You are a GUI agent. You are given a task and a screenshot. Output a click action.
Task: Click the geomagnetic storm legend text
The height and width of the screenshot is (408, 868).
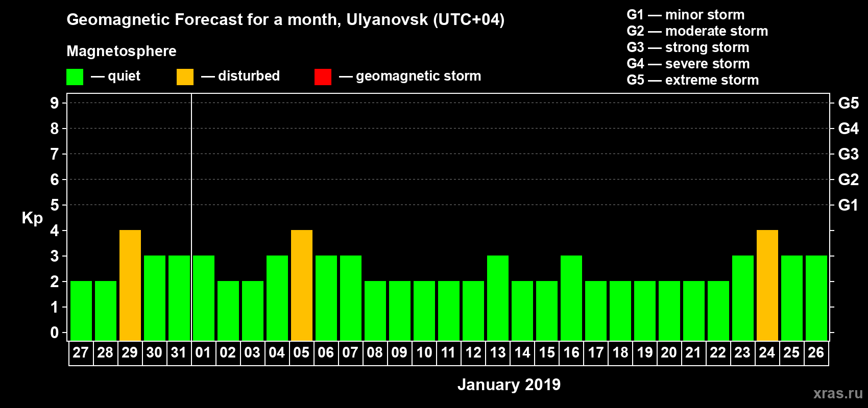point(419,76)
